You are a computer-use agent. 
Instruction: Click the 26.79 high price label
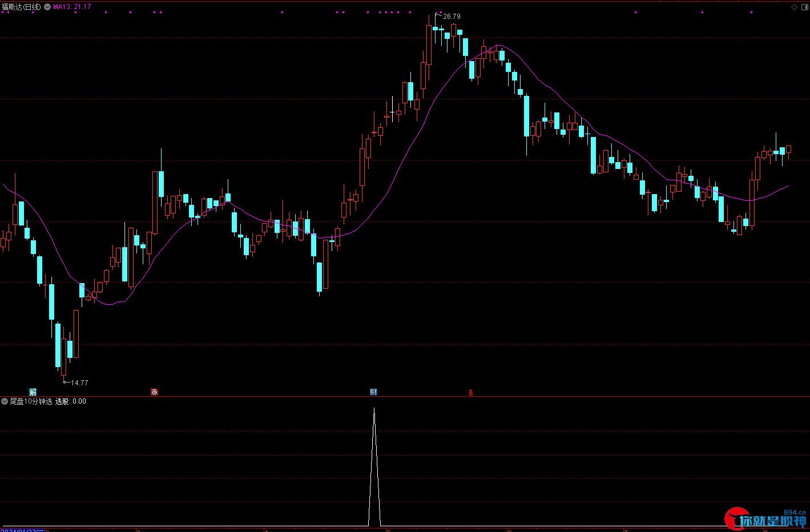coord(452,17)
